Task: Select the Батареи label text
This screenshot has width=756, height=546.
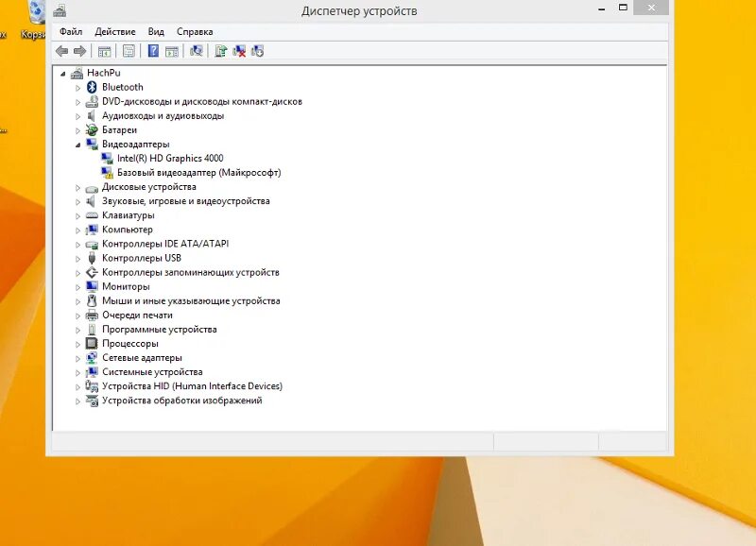Action: tap(120, 129)
